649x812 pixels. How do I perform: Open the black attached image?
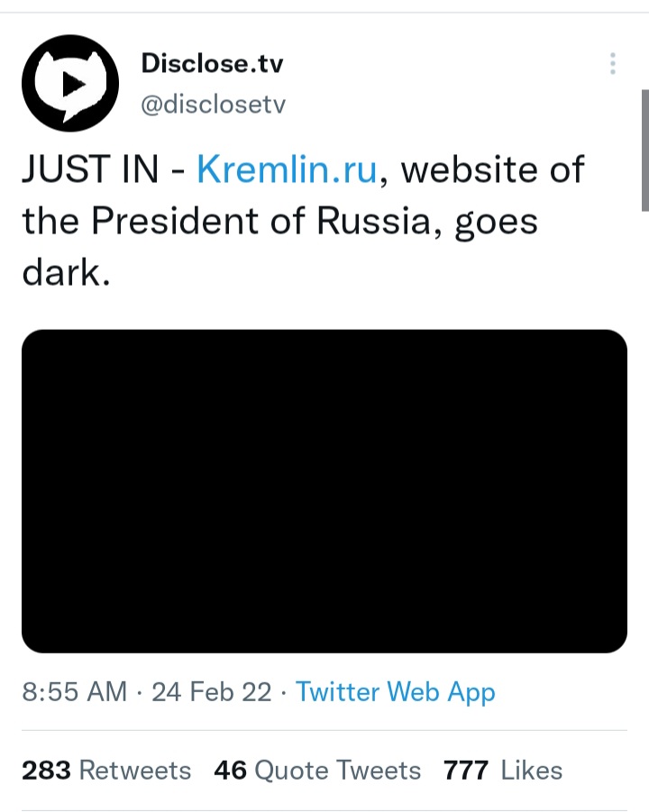[x=324, y=491]
